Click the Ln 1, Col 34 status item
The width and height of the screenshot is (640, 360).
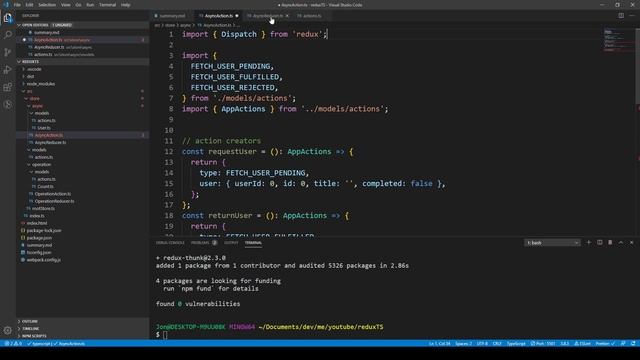pyautogui.click(x=440, y=344)
